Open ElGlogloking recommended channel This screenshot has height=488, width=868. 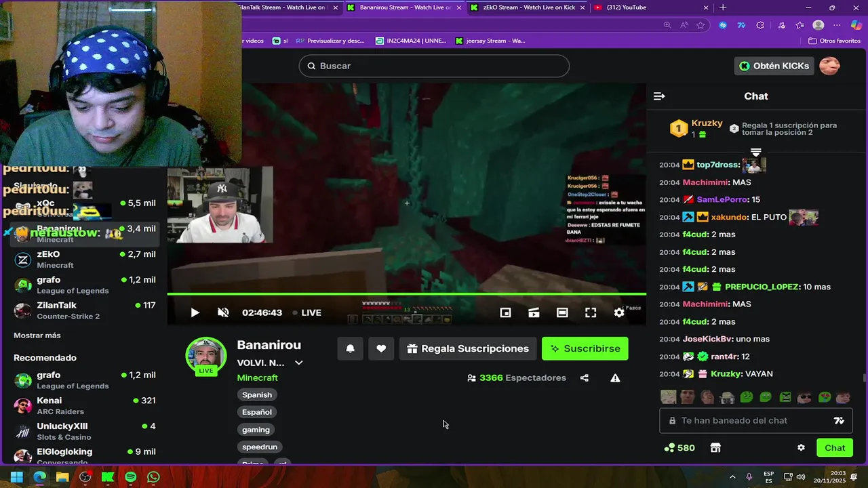click(x=85, y=456)
